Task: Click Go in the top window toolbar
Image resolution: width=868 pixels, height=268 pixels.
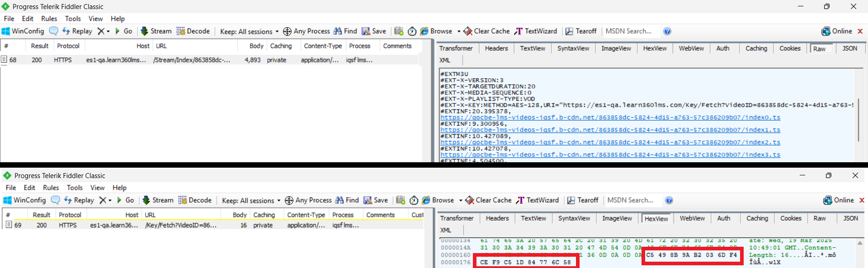Action: tap(123, 31)
